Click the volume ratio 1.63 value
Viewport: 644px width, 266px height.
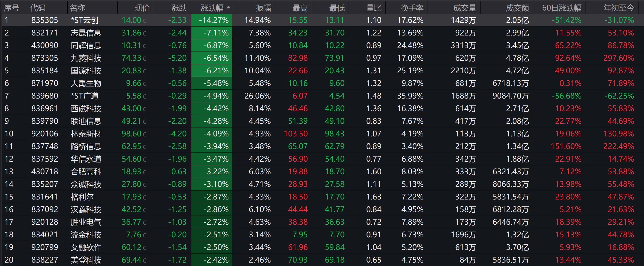[374, 197]
